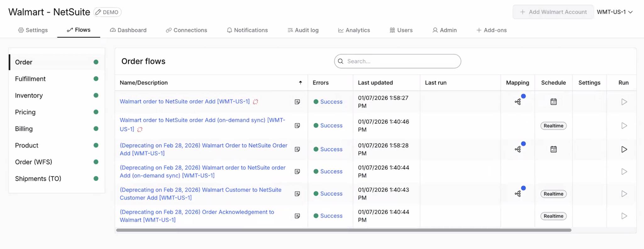Image resolution: width=644 pixels, height=249 pixels.
Task: Open description note for on-demand sync [WMT-US-1] flow
Action: (297, 126)
